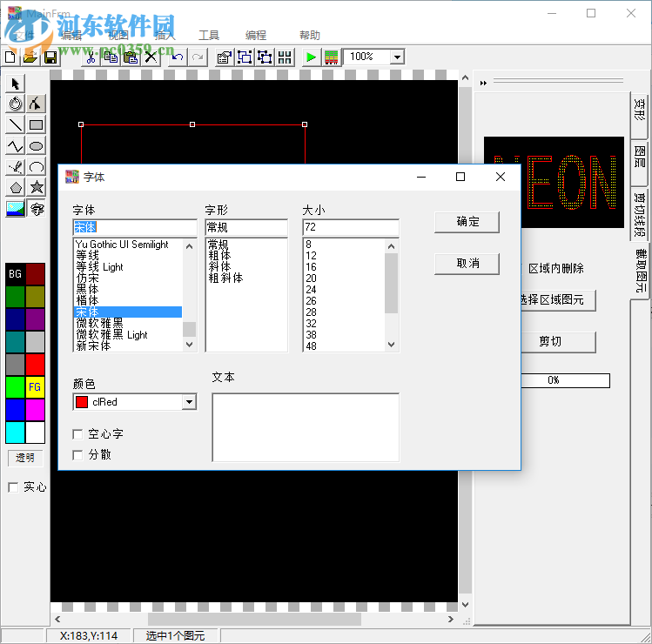Select size 48 in the size list
652x644 pixels.
(x=345, y=345)
